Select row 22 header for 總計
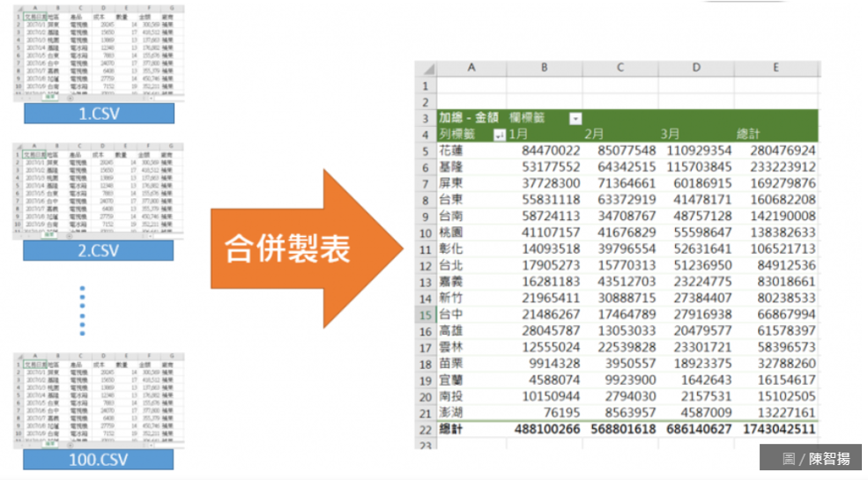This screenshot has height=480, width=868. point(426,429)
